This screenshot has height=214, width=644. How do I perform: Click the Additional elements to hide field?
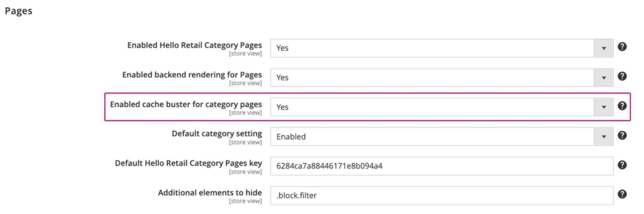[441, 196]
